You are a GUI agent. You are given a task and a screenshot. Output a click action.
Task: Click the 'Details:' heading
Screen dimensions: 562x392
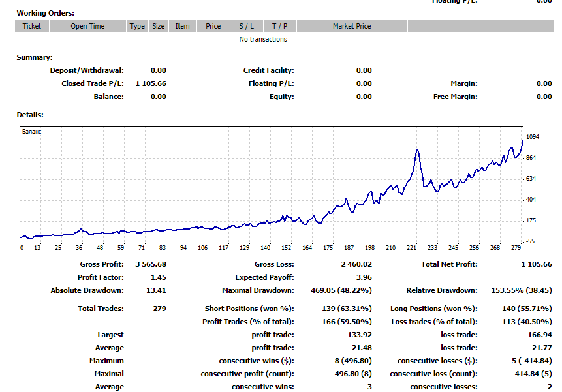point(30,115)
